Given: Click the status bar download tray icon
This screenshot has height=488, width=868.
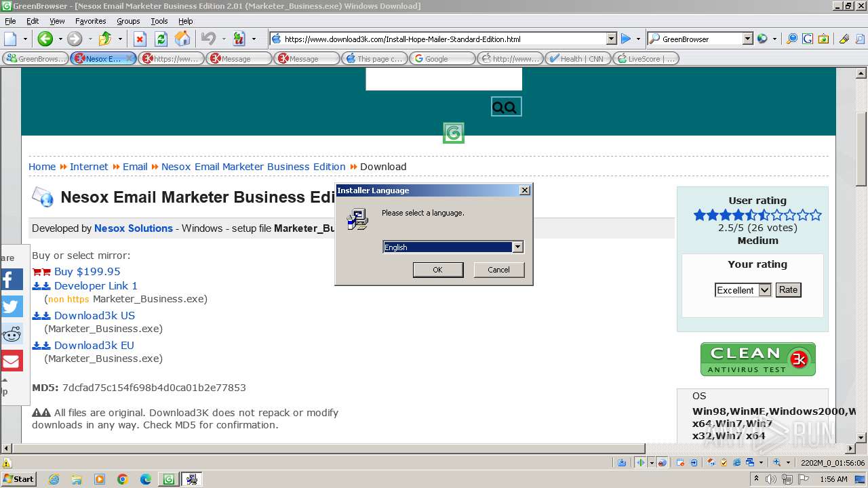Looking at the screenshot, I should 622,462.
